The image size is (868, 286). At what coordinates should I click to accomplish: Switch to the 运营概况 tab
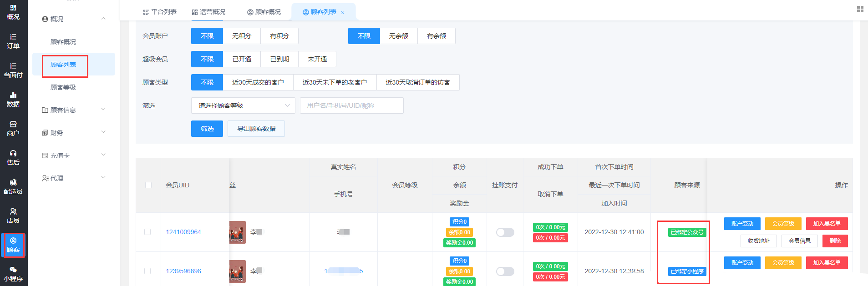pyautogui.click(x=208, y=12)
